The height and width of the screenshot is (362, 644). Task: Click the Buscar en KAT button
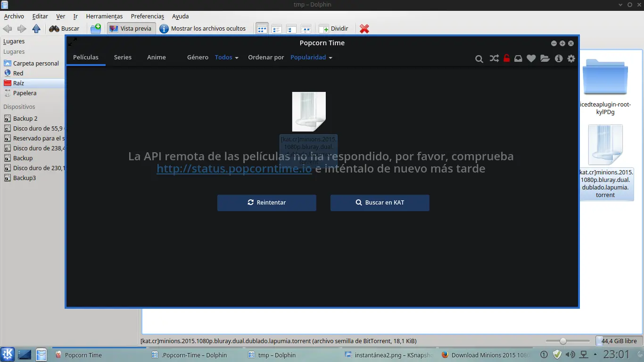pyautogui.click(x=380, y=203)
